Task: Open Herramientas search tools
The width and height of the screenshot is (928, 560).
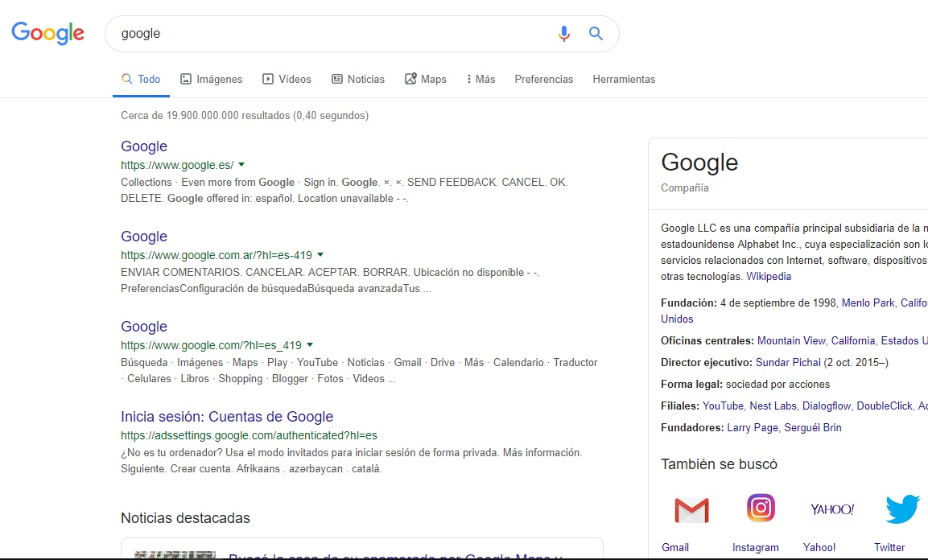Action: (x=624, y=79)
